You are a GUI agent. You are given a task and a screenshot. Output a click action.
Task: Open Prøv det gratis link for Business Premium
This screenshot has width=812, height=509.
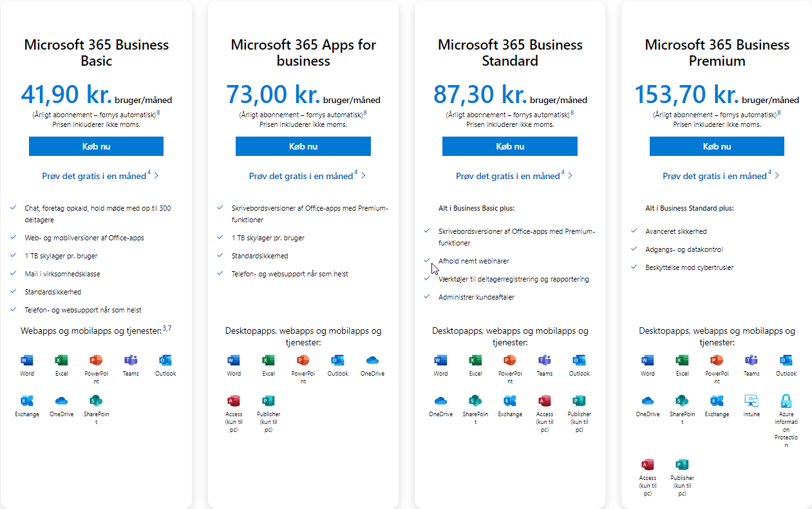coord(717,176)
